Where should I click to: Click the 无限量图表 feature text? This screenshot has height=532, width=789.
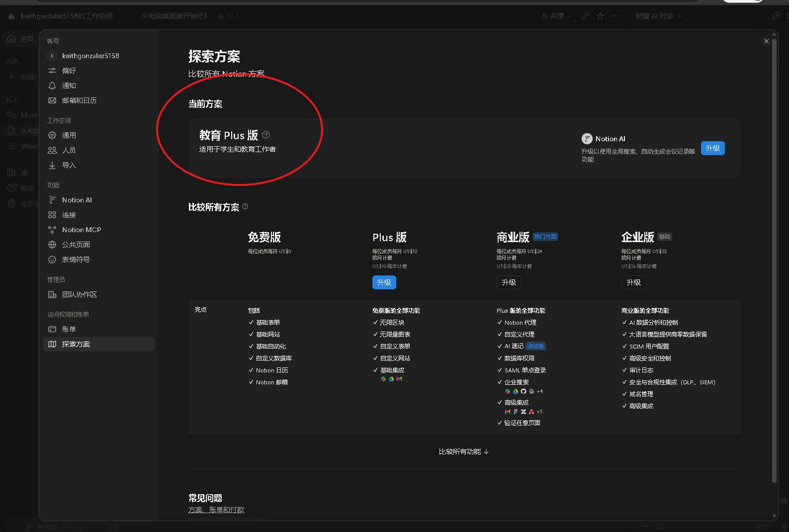[x=395, y=335]
